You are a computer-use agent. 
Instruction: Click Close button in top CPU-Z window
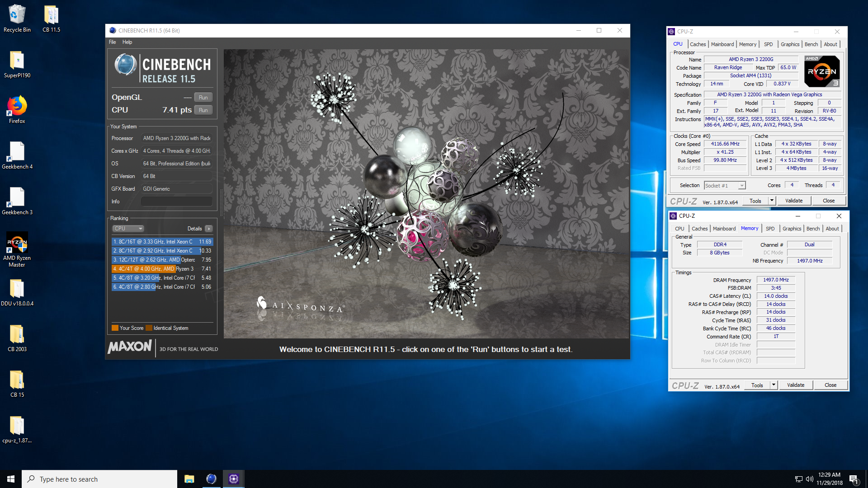pos(829,201)
